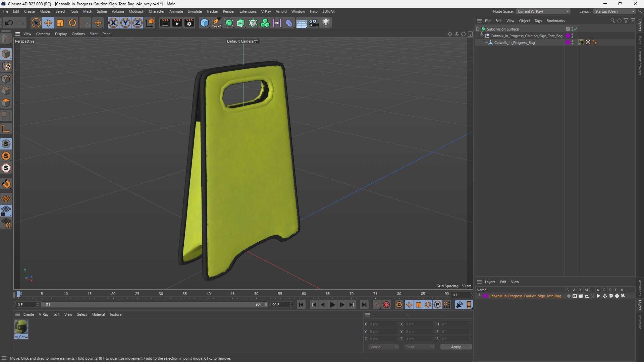Click the Apply button
The width and height of the screenshot is (644, 362).
coord(456,347)
